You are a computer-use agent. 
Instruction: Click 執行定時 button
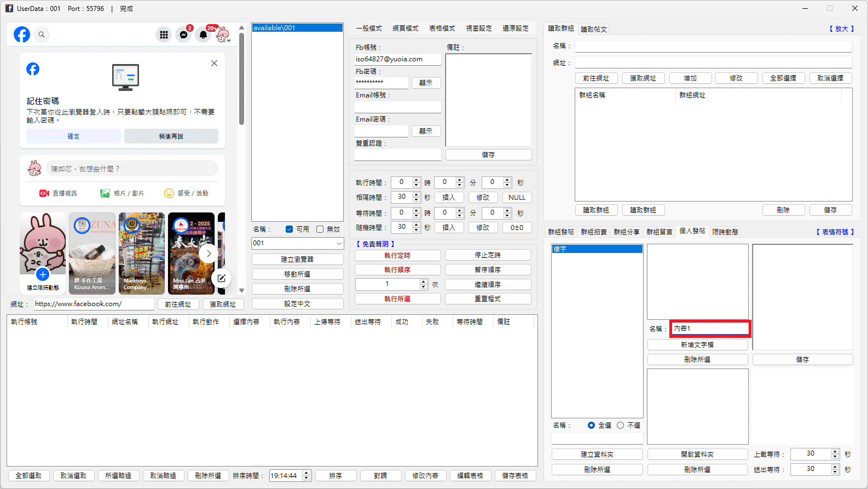click(x=397, y=255)
